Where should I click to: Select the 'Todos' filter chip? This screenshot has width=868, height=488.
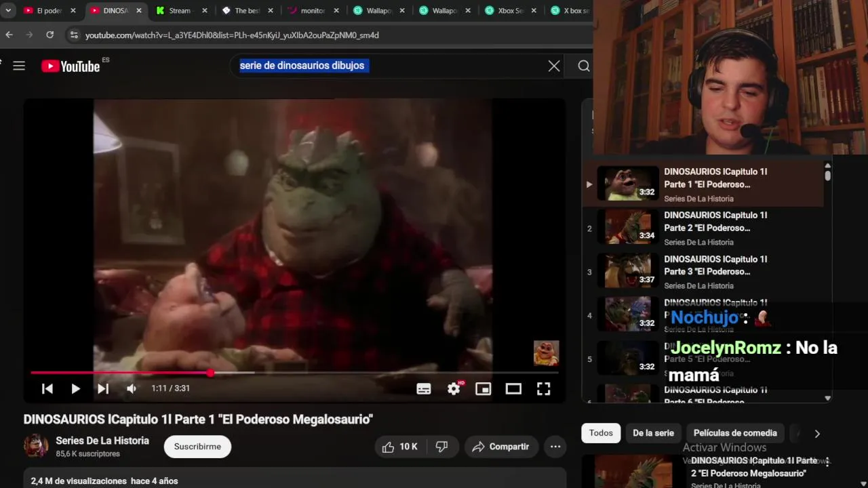601,433
